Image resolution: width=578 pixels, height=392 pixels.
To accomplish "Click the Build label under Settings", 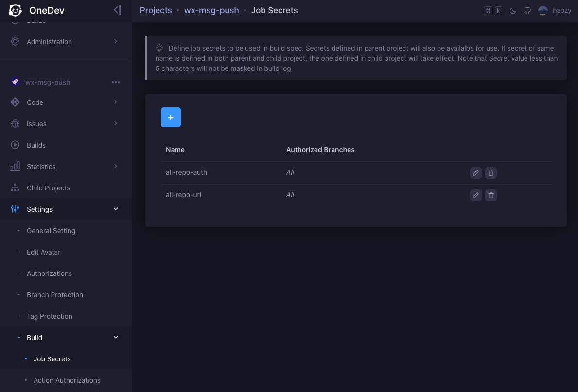I will (x=35, y=338).
